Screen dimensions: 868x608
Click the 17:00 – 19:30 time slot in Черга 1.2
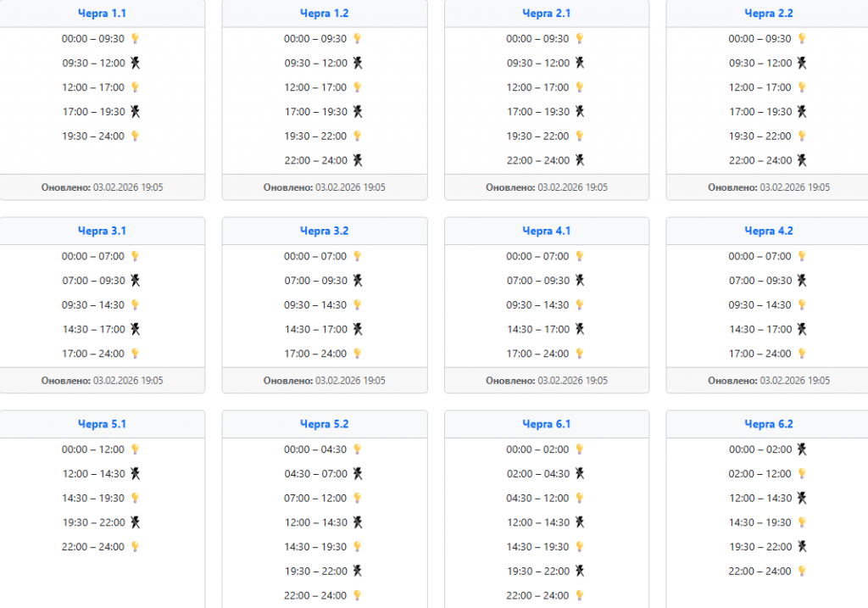[x=316, y=112]
